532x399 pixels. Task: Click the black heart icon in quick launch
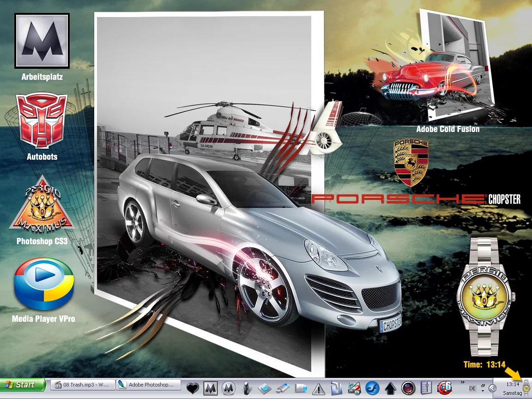coord(193,388)
